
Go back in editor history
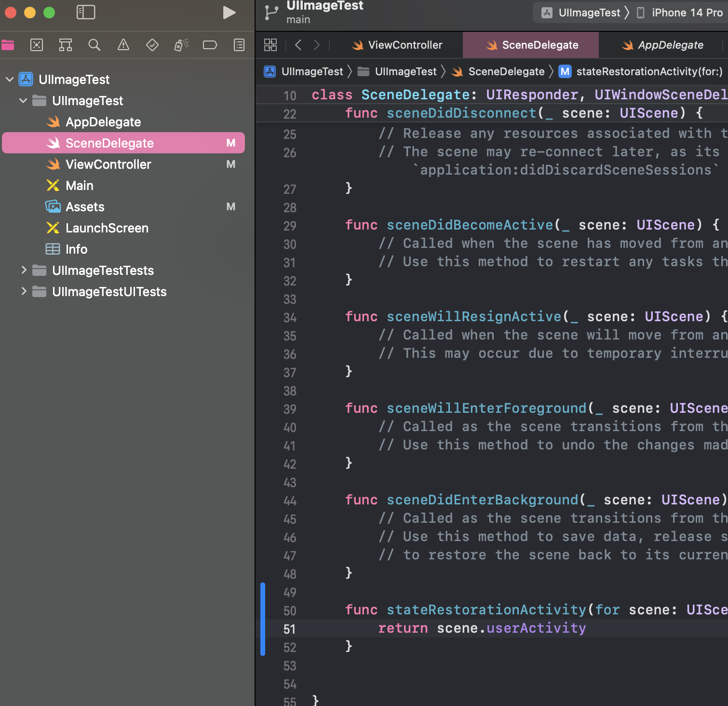(x=298, y=45)
